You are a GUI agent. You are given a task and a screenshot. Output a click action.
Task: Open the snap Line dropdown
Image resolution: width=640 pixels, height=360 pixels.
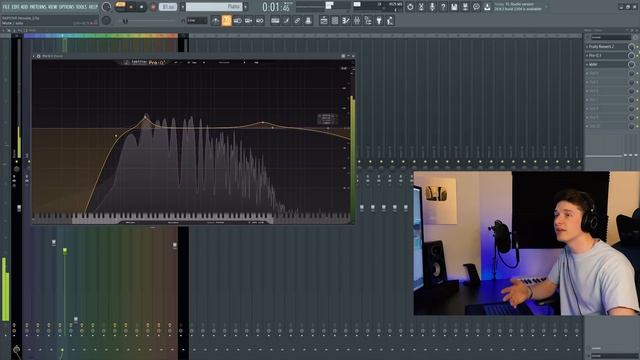click(x=197, y=20)
